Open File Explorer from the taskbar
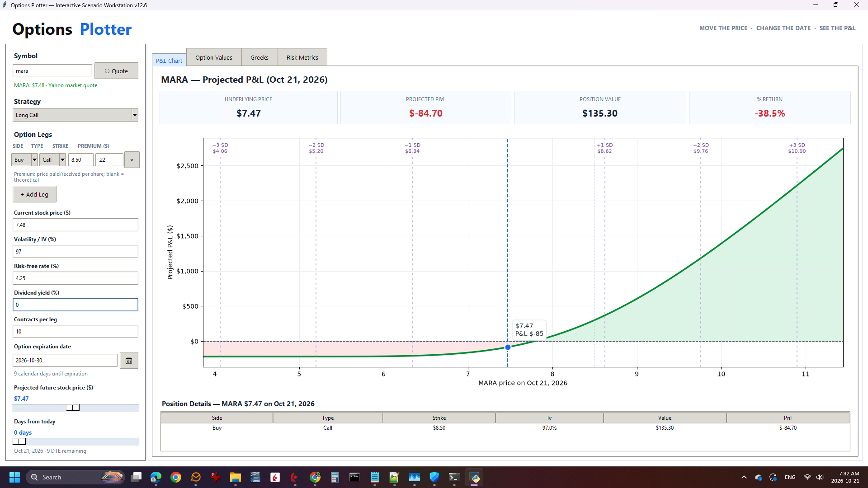This screenshot has width=868, height=488. point(236,477)
